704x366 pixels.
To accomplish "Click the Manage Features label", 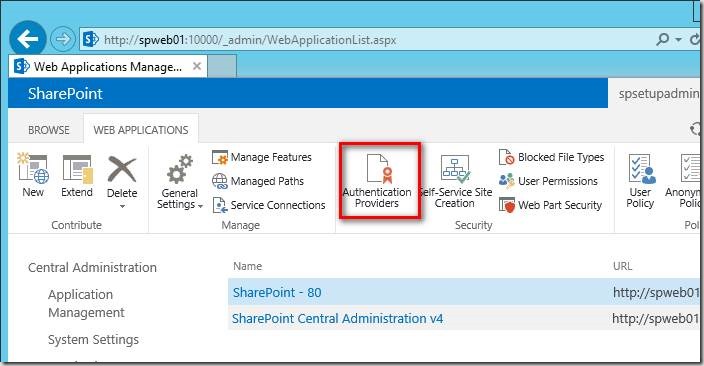I will click(x=271, y=157).
